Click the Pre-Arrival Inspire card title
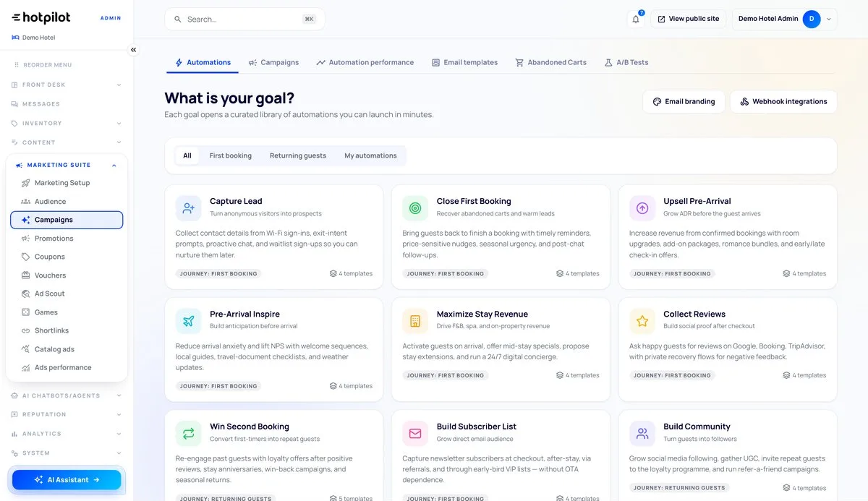Image resolution: width=868 pixels, height=501 pixels. (x=244, y=314)
